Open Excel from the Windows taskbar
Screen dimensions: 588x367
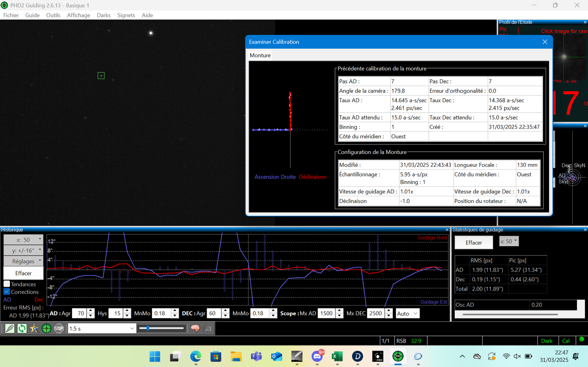(337, 356)
